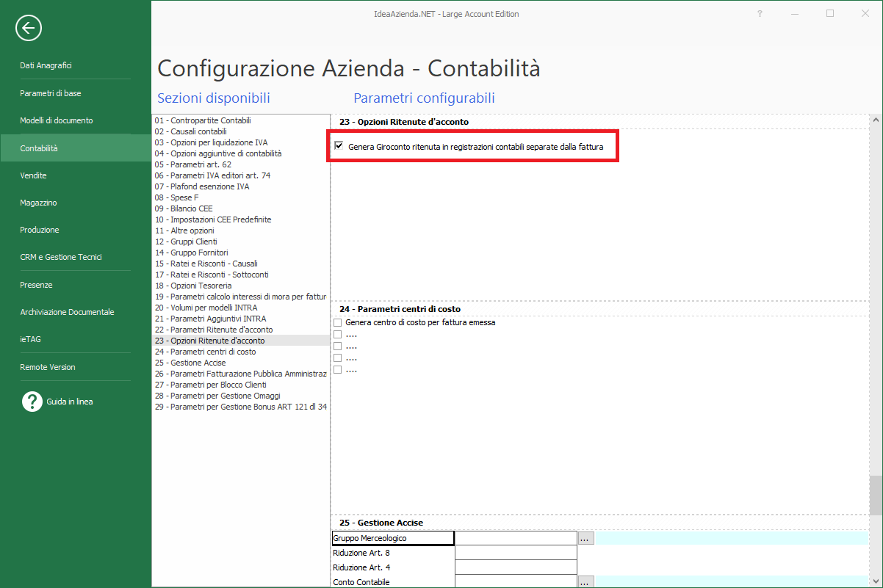This screenshot has height=588, width=883.
Task: Click the Riduzione Art. 8 value field
Action: 516,553
